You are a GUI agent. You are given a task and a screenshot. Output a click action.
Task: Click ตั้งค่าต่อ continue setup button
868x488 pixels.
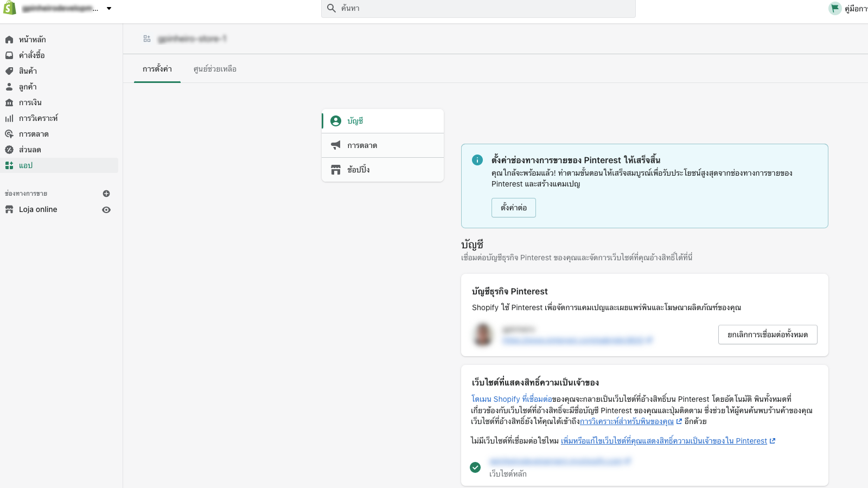[514, 208]
